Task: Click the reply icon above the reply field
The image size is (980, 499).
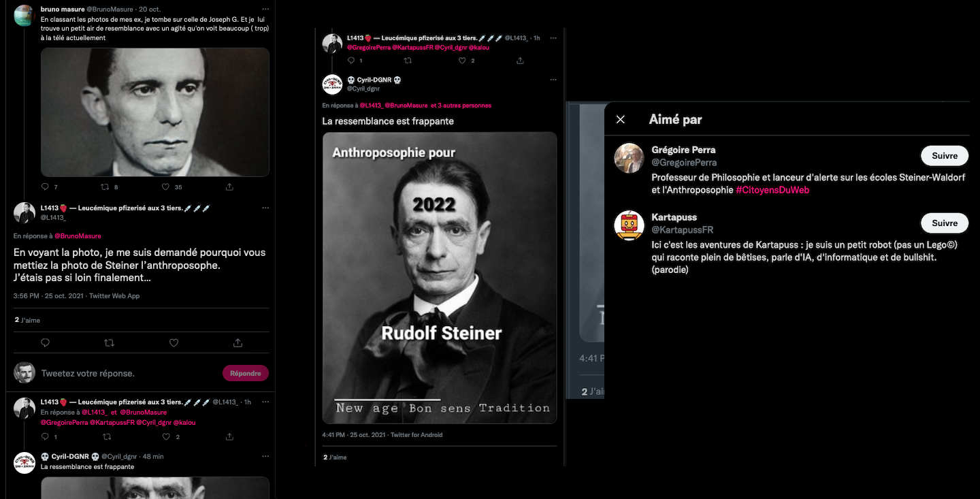Action: coord(46,343)
